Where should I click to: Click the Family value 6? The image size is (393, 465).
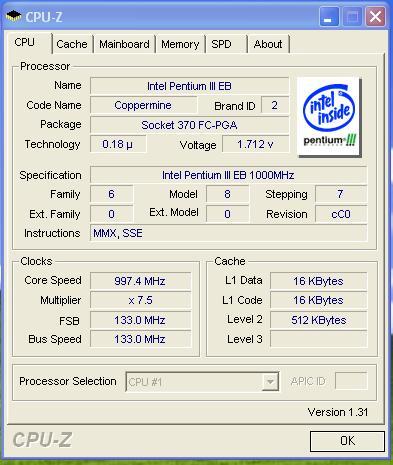(112, 194)
